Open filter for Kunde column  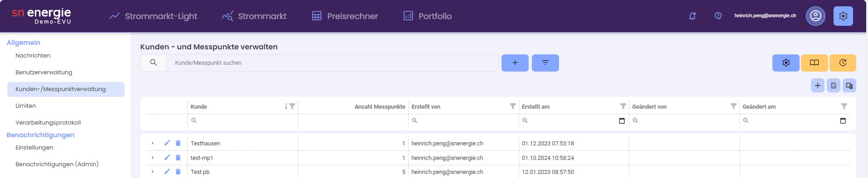coord(292,106)
